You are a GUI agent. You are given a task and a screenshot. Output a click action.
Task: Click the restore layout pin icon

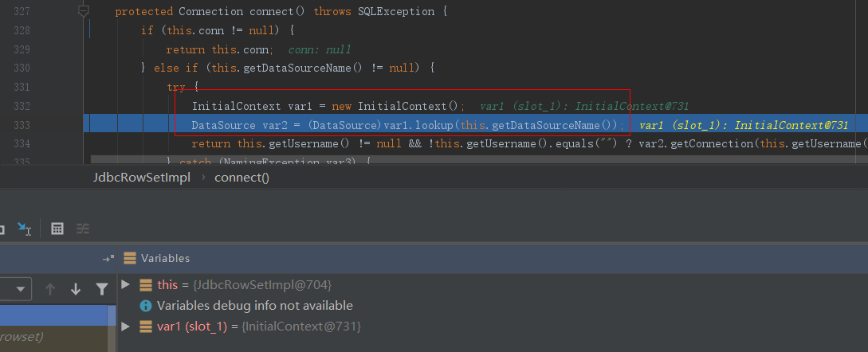click(x=108, y=259)
